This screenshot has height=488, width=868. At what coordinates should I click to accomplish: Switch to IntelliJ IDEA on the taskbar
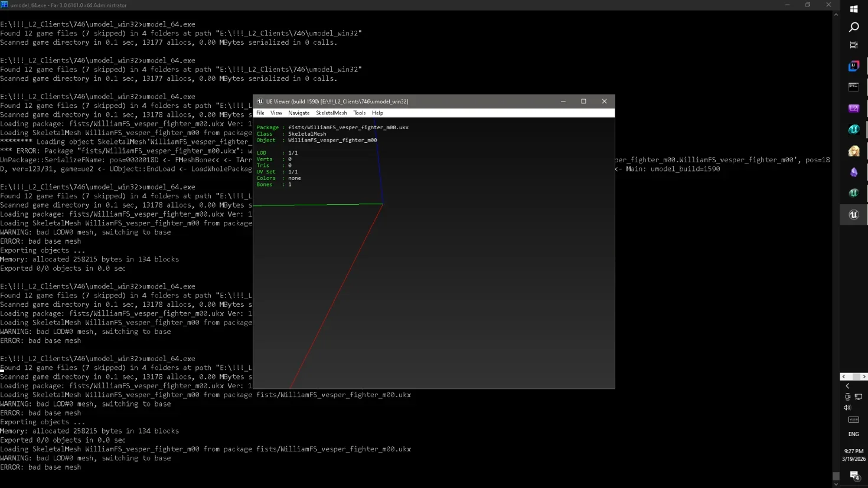click(854, 66)
